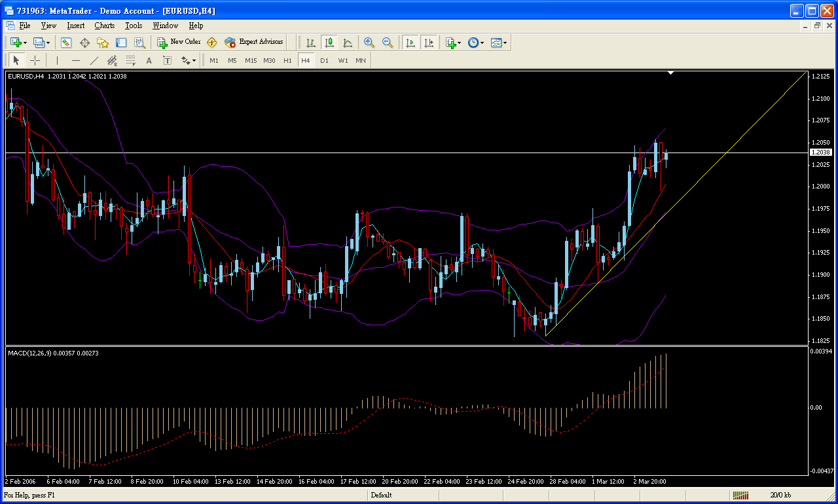Click the active H4 timeframe button
The image size is (838, 504).
306,60
